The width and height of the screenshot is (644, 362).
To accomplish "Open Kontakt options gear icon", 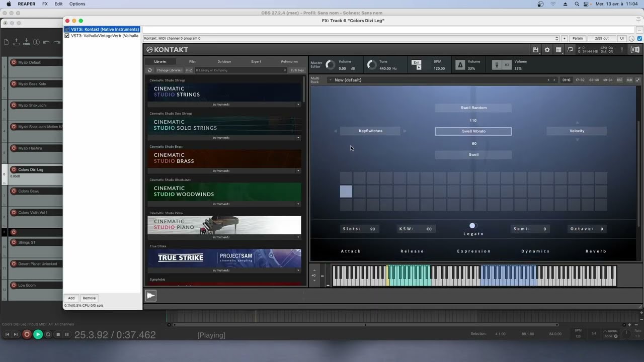I will 547,50.
